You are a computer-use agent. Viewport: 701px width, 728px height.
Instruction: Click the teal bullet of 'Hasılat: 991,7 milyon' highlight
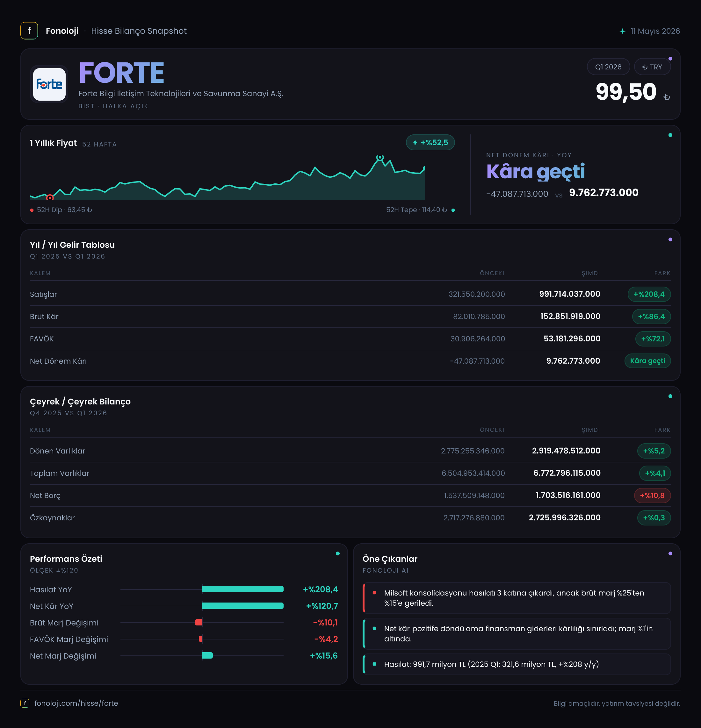point(374,664)
